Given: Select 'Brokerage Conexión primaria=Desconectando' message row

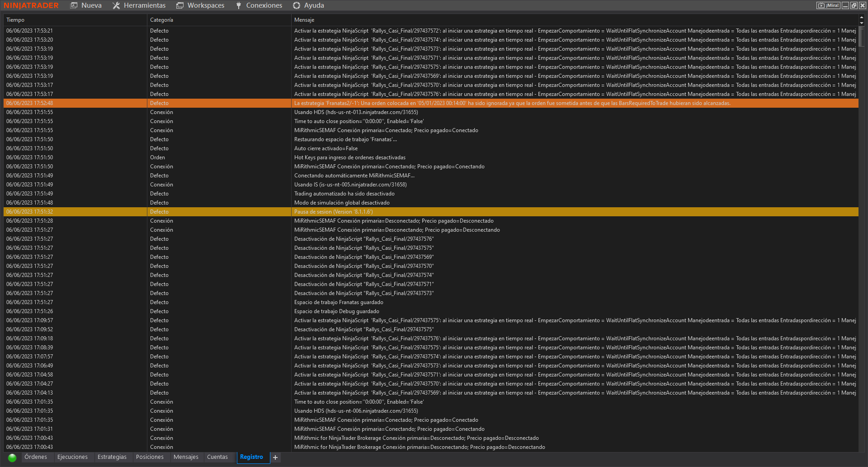Looking at the screenshot, I should 431,447.
